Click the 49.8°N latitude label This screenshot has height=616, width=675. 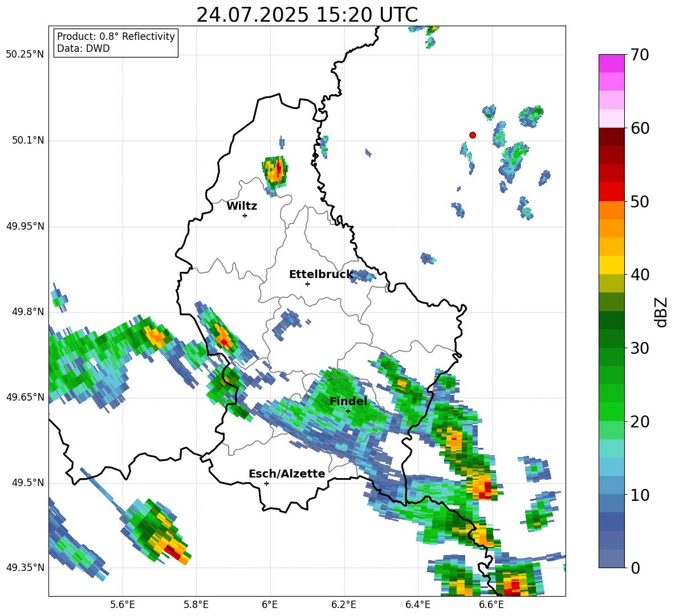tap(28, 312)
